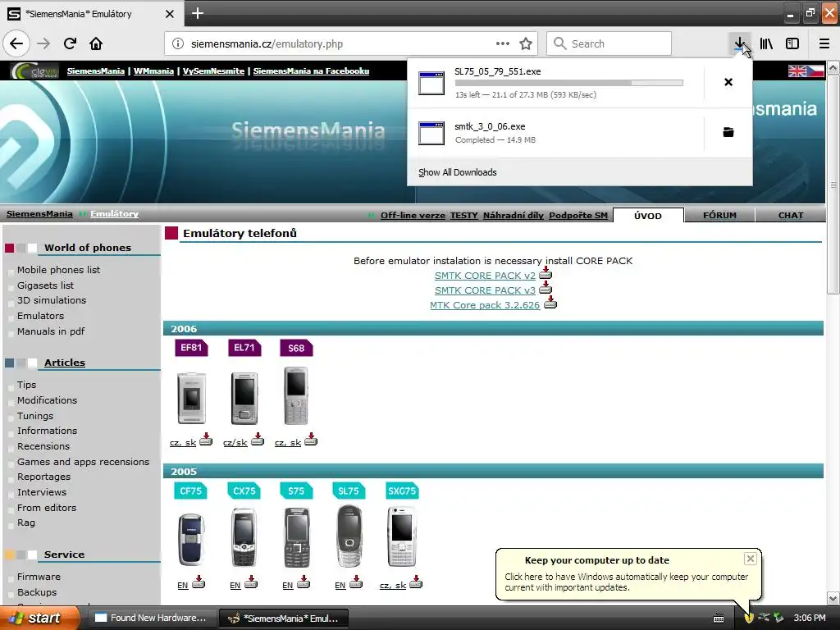The image size is (840, 630).
Task: Go back to the previous page
Action: click(16, 44)
